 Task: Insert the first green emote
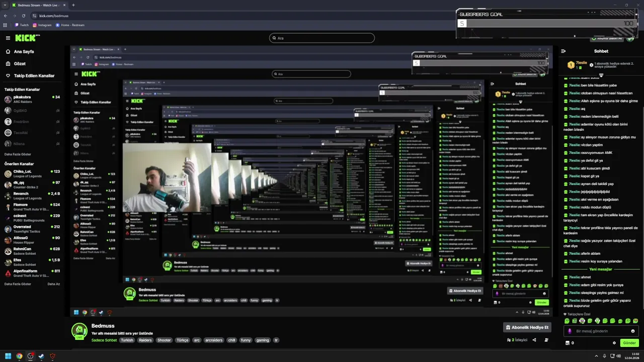click(x=567, y=321)
